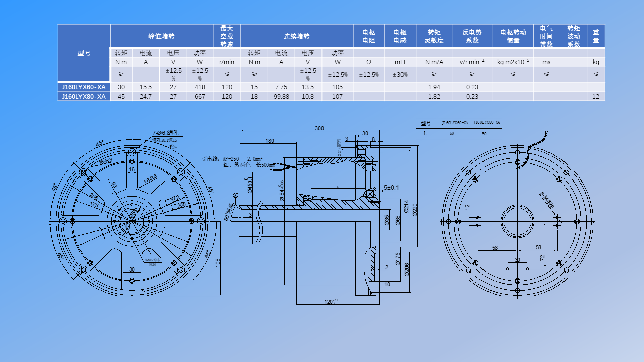
Task: Click the 电枢电感 header cell
Action: 400,36
